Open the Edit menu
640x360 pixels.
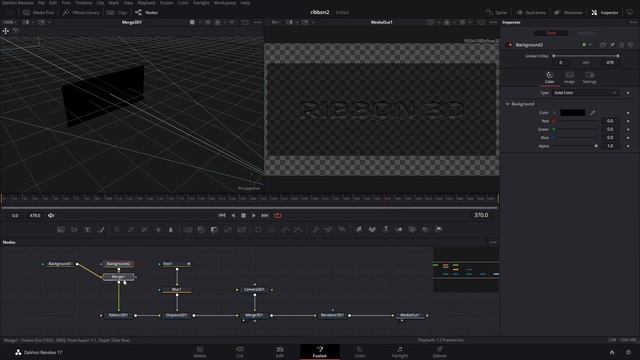53,3
